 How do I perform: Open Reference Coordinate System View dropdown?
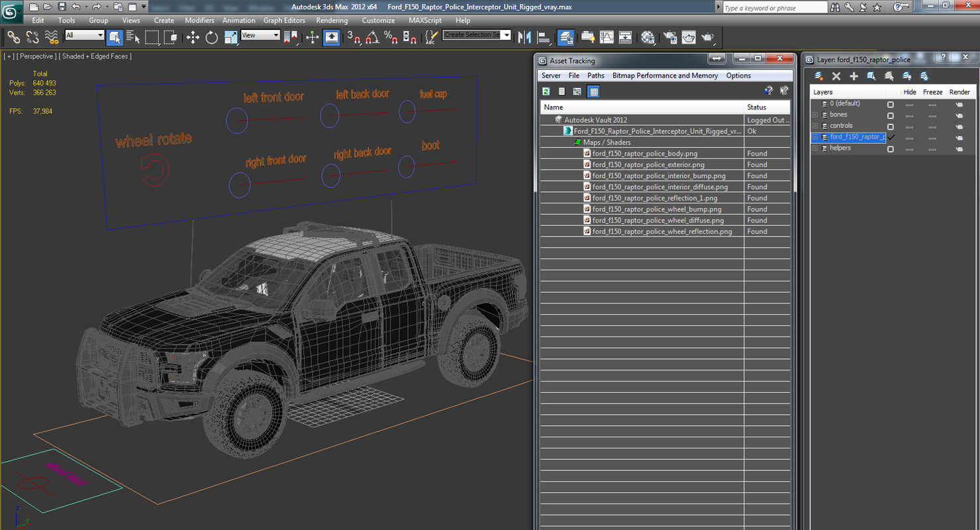pyautogui.click(x=260, y=35)
